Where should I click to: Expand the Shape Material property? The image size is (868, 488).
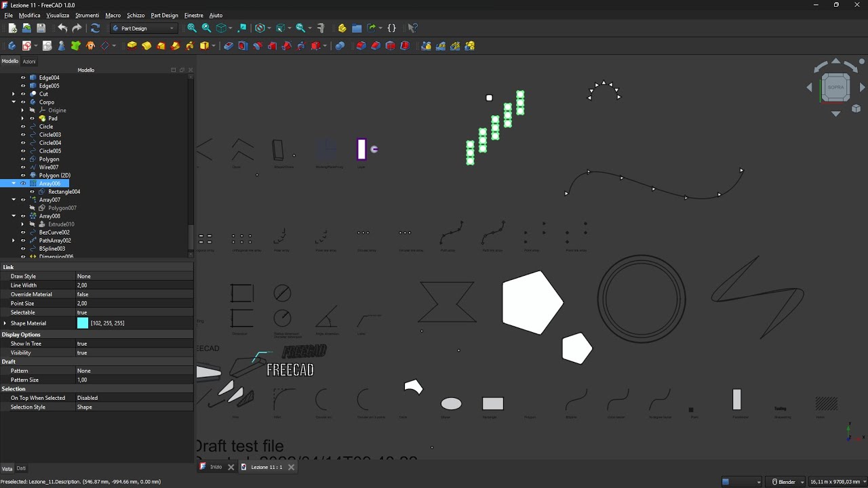[x=5, y=323]
